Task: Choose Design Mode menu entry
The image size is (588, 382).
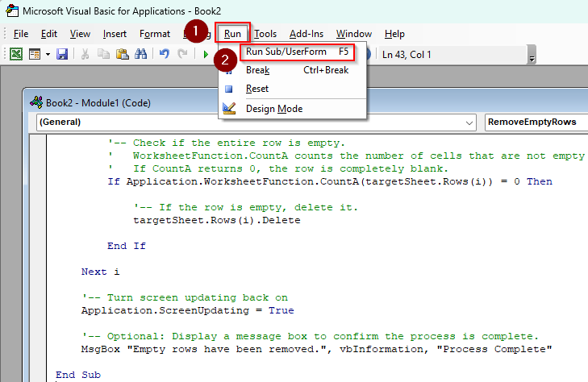Action: [293, 109]
